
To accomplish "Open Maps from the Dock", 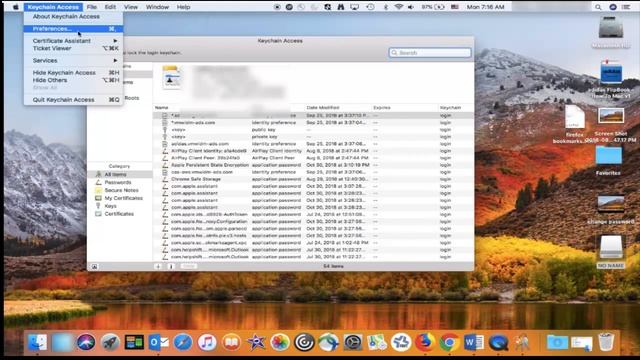I will (x=377, y=342).
